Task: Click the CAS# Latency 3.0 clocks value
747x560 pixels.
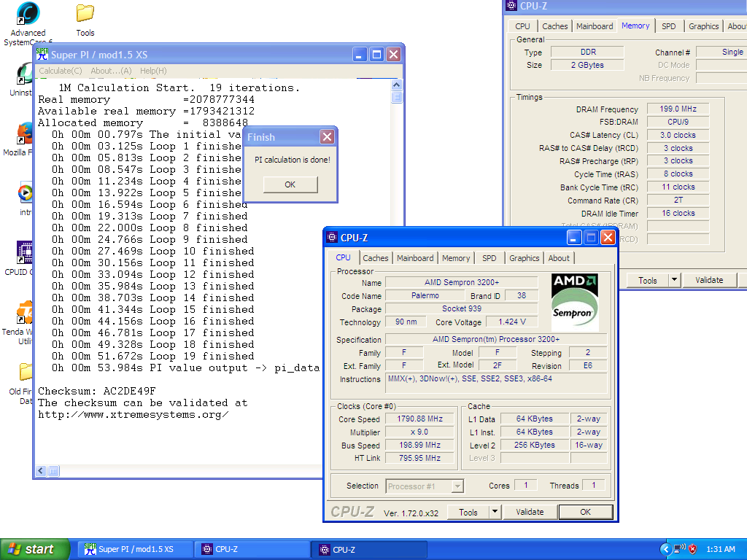Action: pos(678,135)
